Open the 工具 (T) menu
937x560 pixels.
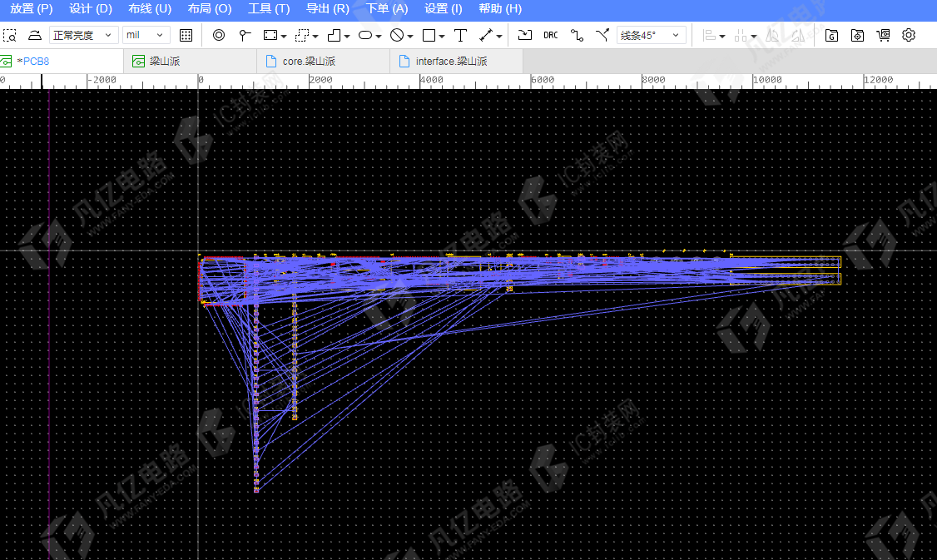pos(268,9)
